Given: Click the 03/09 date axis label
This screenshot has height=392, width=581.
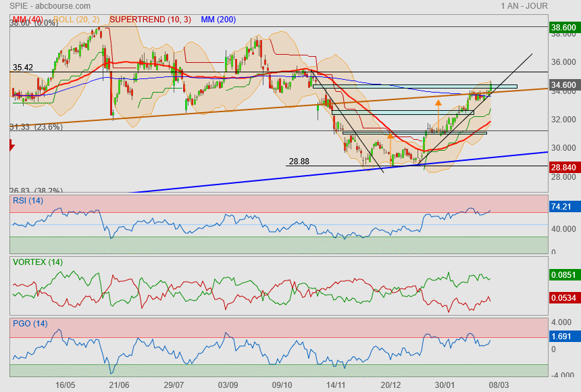Looking at the screenshot, I should (228, 385).
